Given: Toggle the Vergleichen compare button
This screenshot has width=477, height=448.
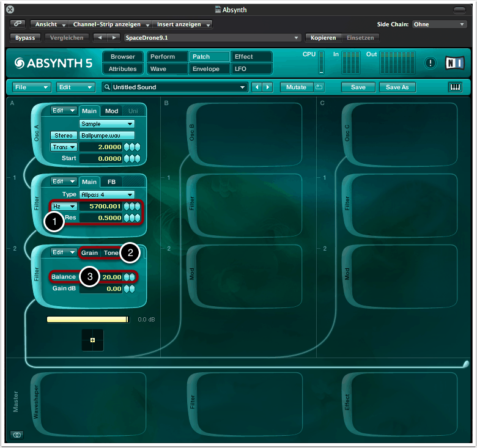Looking at the screenshot, I should pos(67,38).
